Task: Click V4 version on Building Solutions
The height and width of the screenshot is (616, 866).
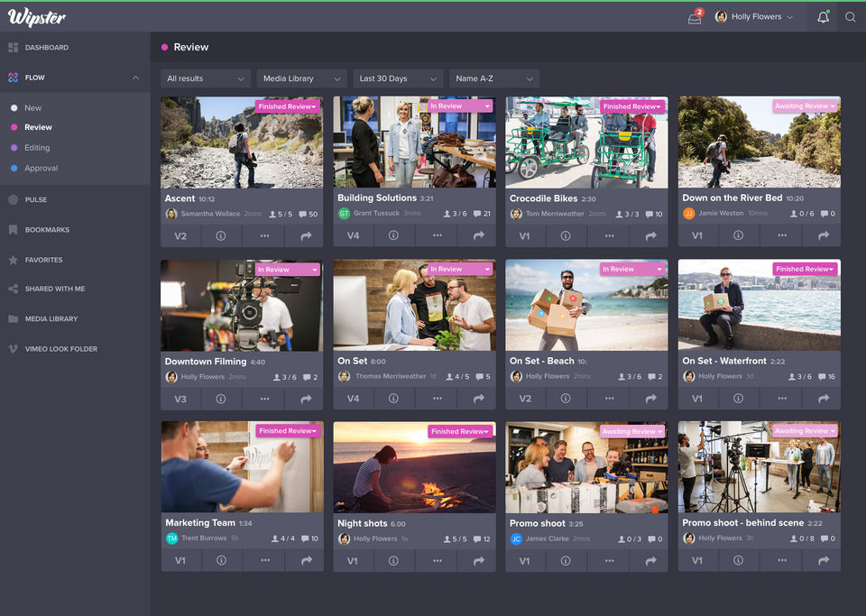Action: (x=353, y=235)
